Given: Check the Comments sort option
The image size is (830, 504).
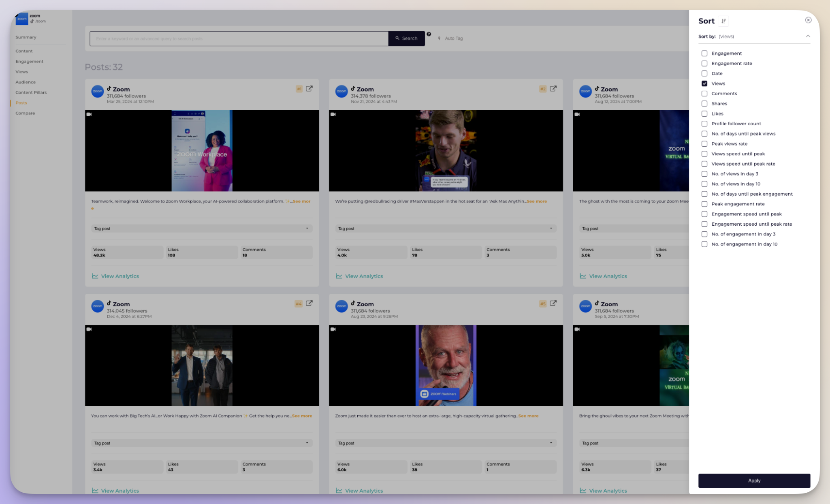Looking at the screenshot, I should [x=704, y=94].
